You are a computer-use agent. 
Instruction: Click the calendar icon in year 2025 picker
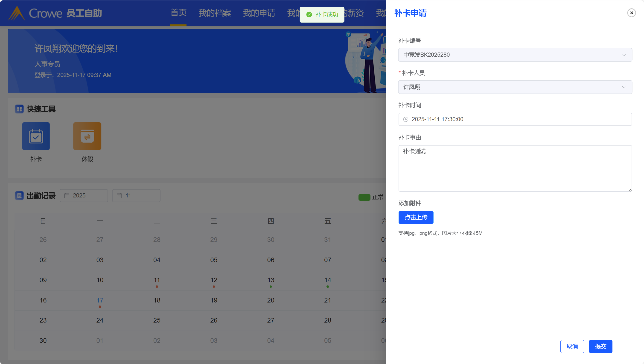pyautogui.click(x=67, y=196)
